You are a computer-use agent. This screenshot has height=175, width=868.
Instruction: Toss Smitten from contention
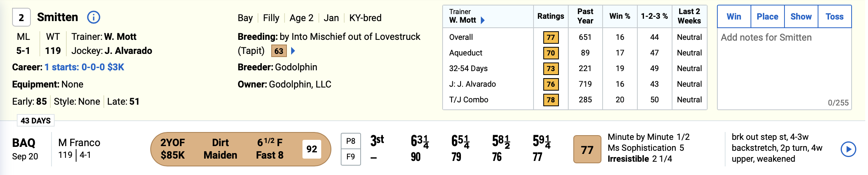point(834,16)
